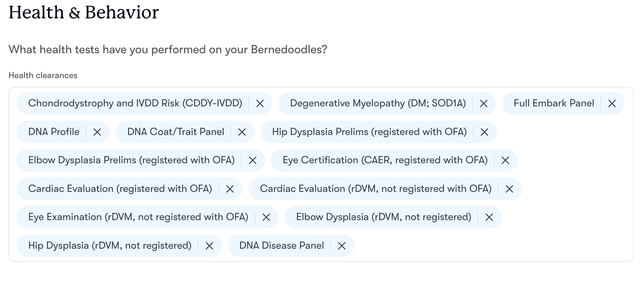Click the Eye Certification CAER chip label
Image resolution: width=644 pixels, height=281 pixels.
tap(385, 160)
